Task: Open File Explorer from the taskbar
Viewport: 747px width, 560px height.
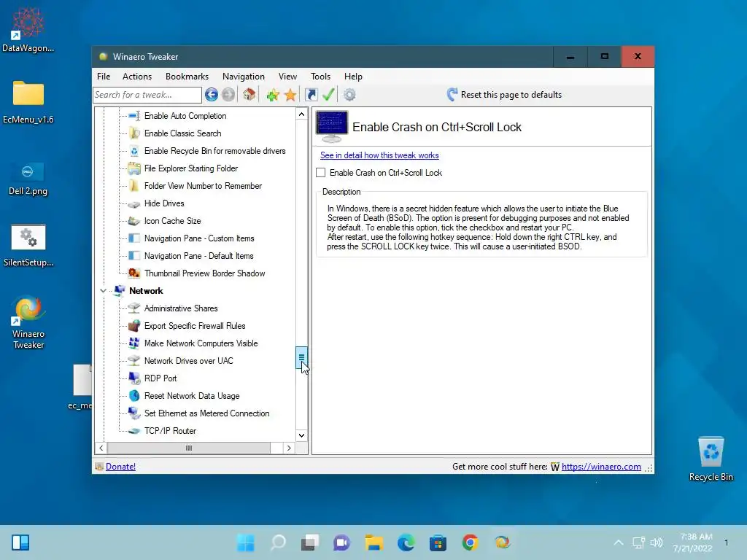Action: 374,542
